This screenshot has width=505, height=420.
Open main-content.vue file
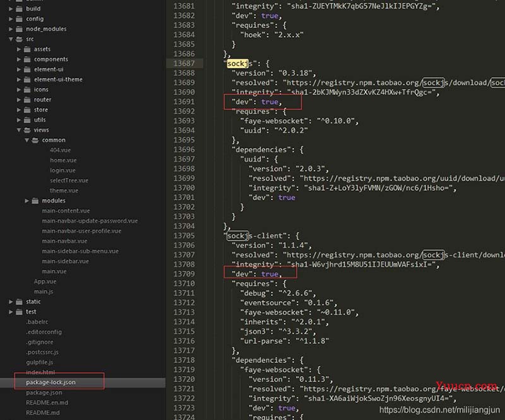tap(66, 211)
